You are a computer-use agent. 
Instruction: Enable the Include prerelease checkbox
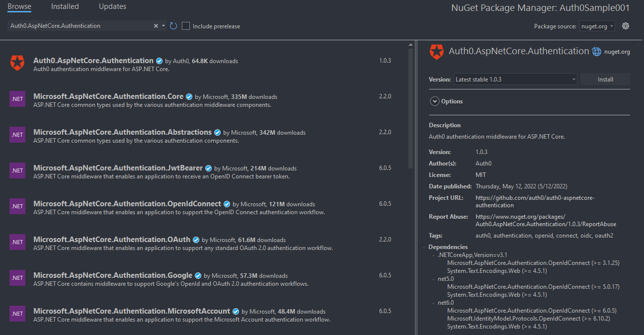pos(186,26)
